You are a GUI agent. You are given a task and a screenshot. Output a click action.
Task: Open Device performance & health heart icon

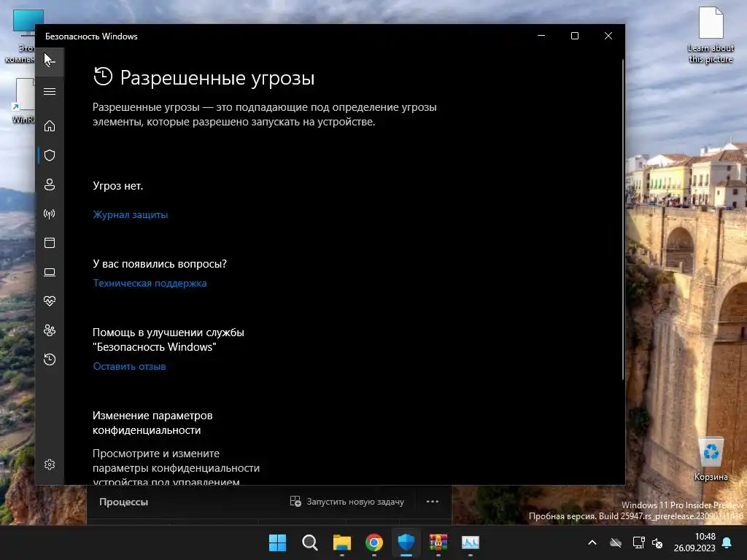click(x=50, y=301)
